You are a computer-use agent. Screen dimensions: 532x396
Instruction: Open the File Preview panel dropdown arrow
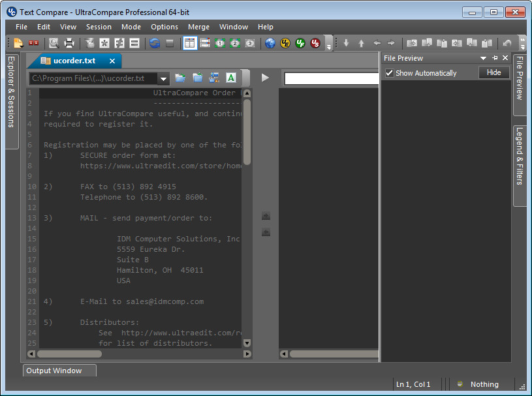tap(483, 58)
